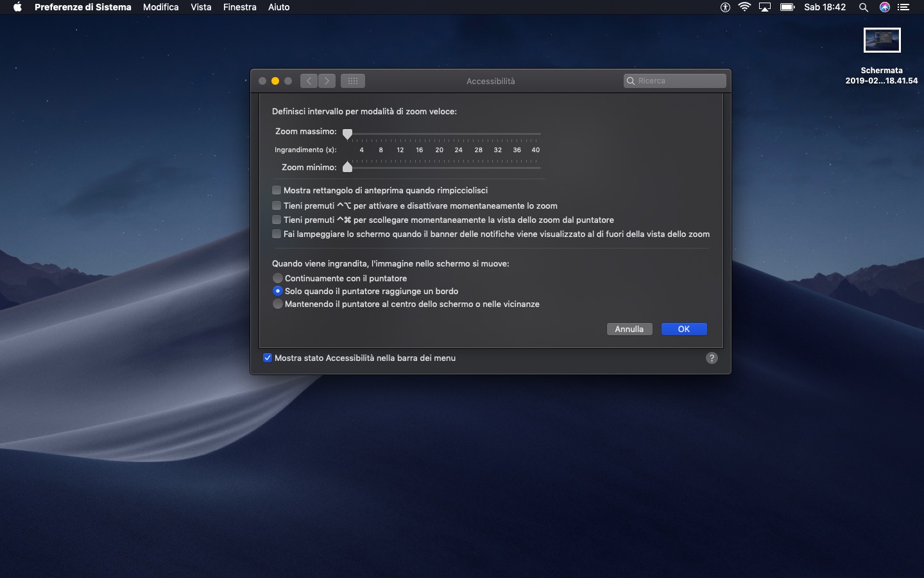The height and width of the screenshot is (578, 924).
Task: Open the help question mark button
Action: click(x=712, y=358)
